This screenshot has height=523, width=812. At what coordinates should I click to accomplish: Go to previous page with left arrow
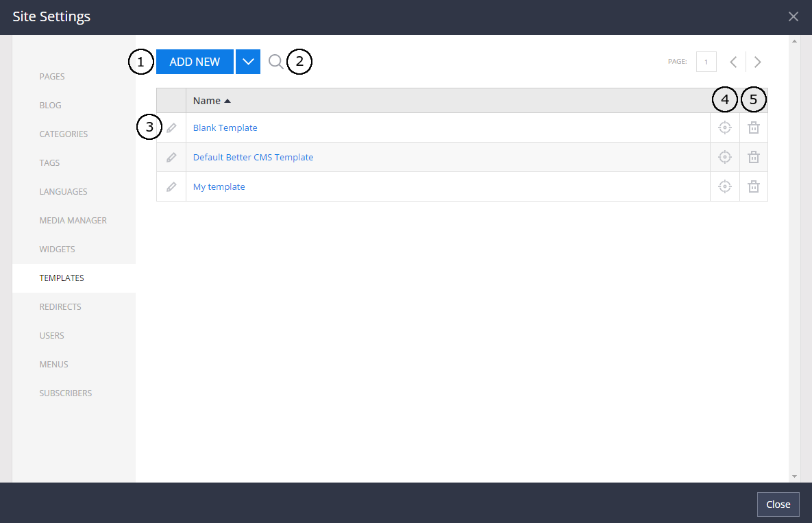tap(733, 62)
